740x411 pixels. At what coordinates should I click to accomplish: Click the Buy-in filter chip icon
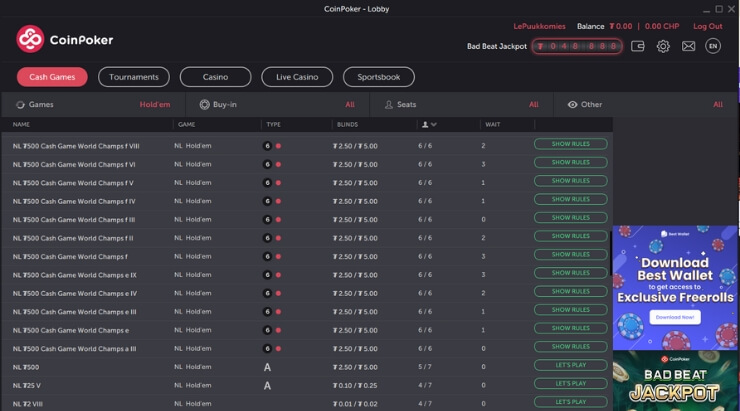[204, 105]
